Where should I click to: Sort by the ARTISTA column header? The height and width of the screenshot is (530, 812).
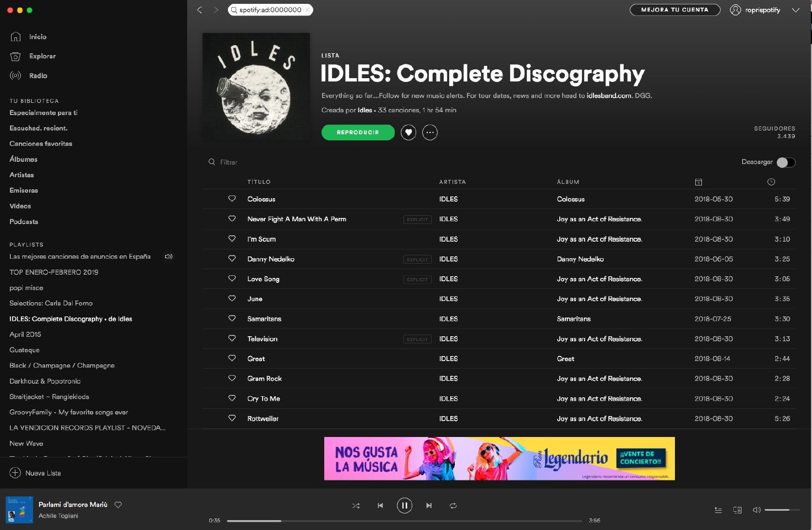pos(453,182)
